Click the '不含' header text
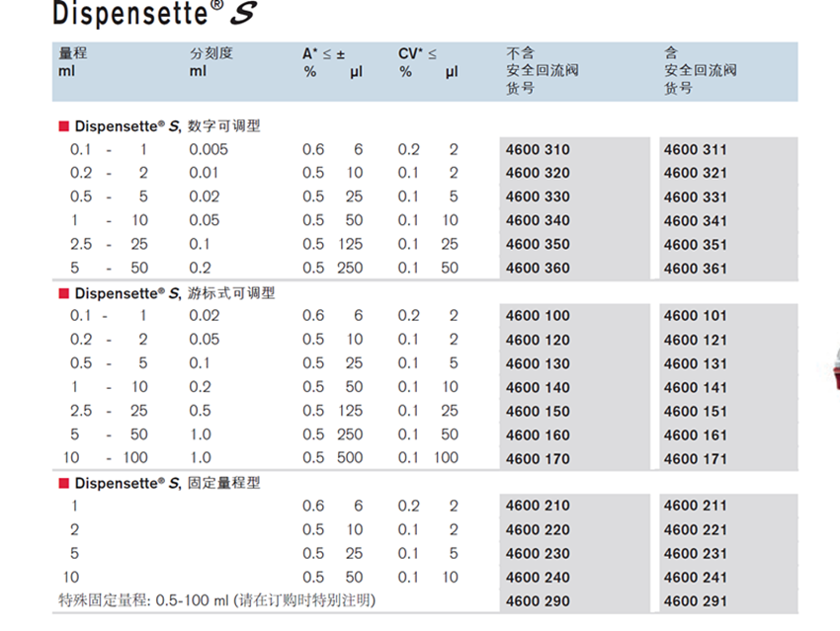The image size is (840, 631). (521, 53)
